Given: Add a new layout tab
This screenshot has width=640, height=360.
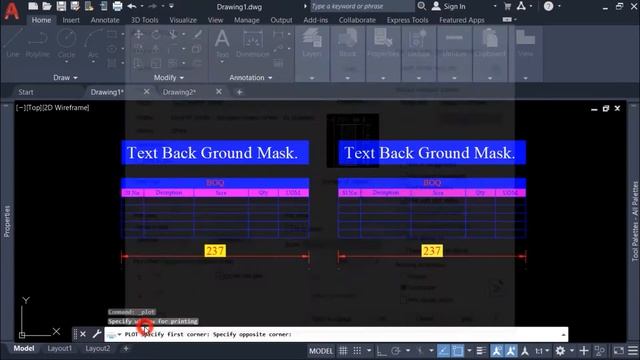Looking at the screenshot, I should pos(126,349).
